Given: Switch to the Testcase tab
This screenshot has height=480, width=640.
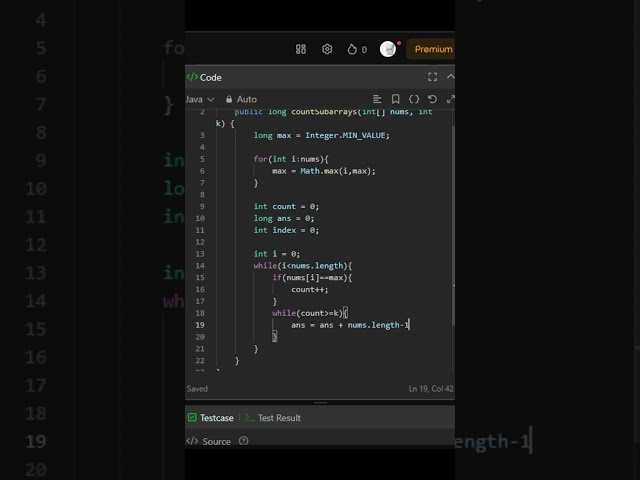Looking at the screenshot, I should pos(211,418).
